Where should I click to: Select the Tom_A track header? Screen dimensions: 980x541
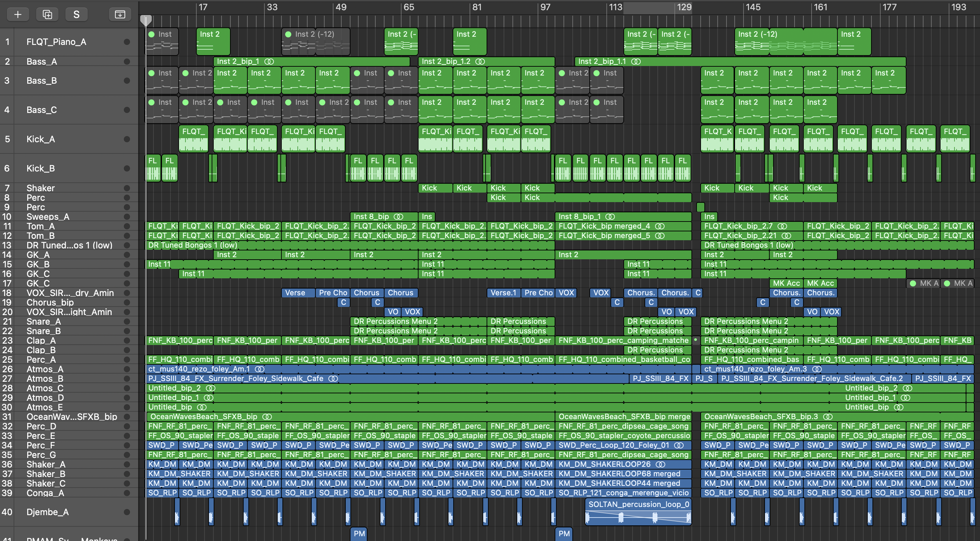69,226
